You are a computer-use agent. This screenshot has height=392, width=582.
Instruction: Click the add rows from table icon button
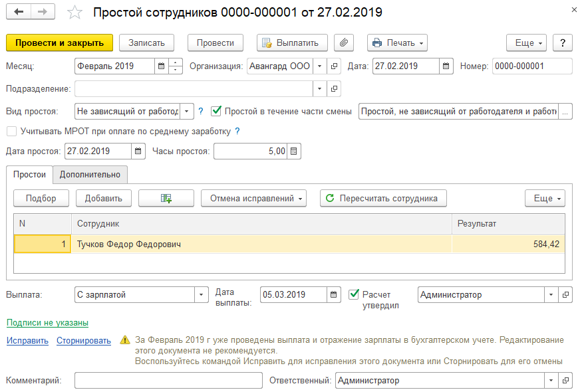tap(166, 199)
